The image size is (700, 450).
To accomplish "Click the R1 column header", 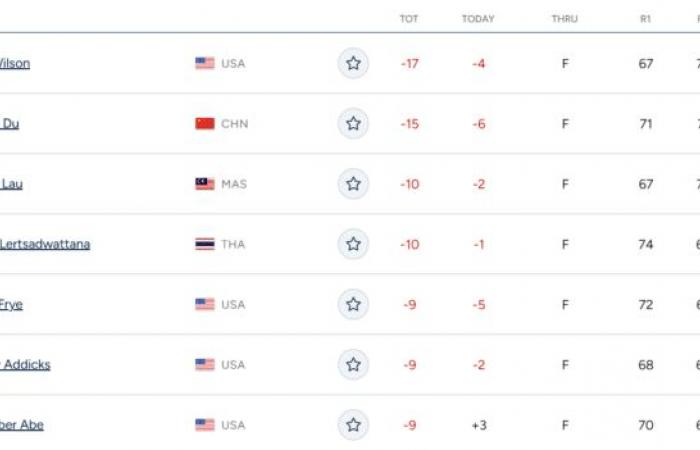I will pos(646,19).
